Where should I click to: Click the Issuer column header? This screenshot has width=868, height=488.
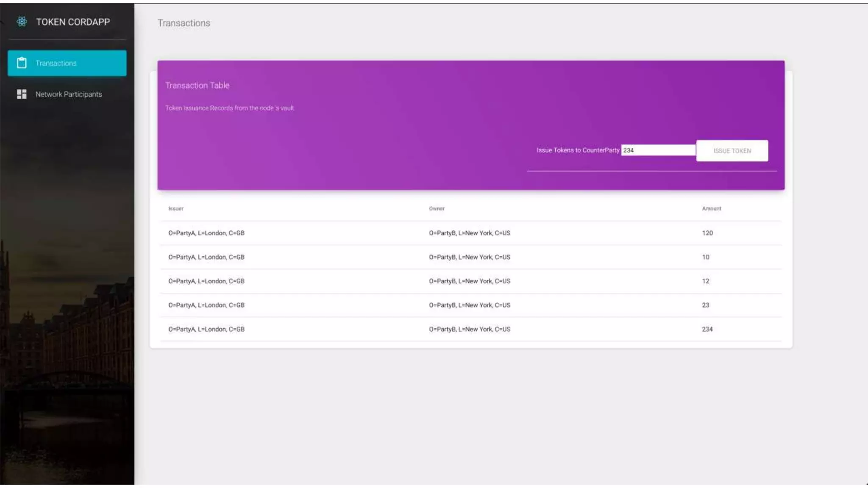[x=176, y=209]
